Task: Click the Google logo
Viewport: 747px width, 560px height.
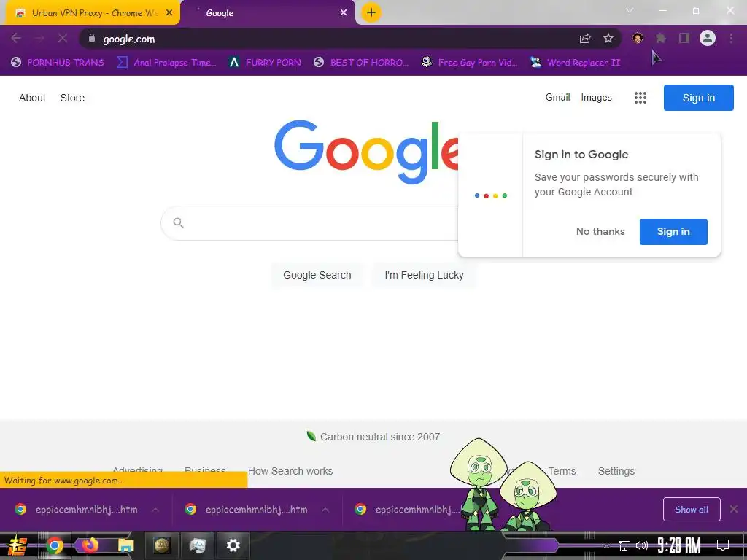Action: tap(366, 152)
